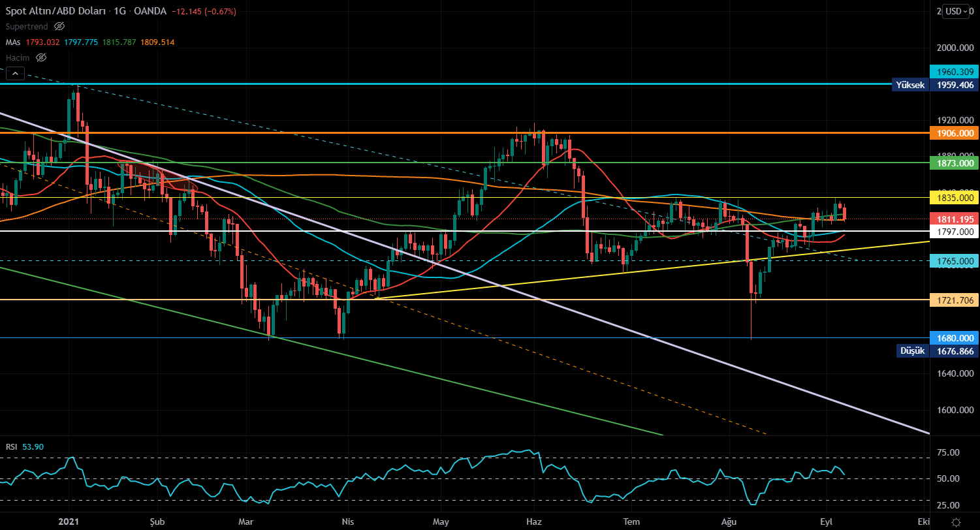Open chart settings gear icon at axis corner
Image resolution: width=980 pixels, height=530 pixels.
tap(956, 522)
